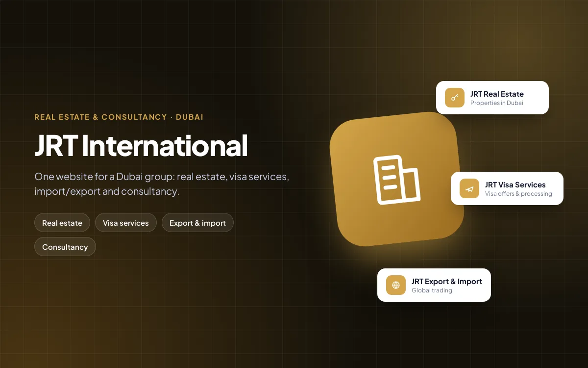Select the Visa services pill tag

tap(126, 223)
